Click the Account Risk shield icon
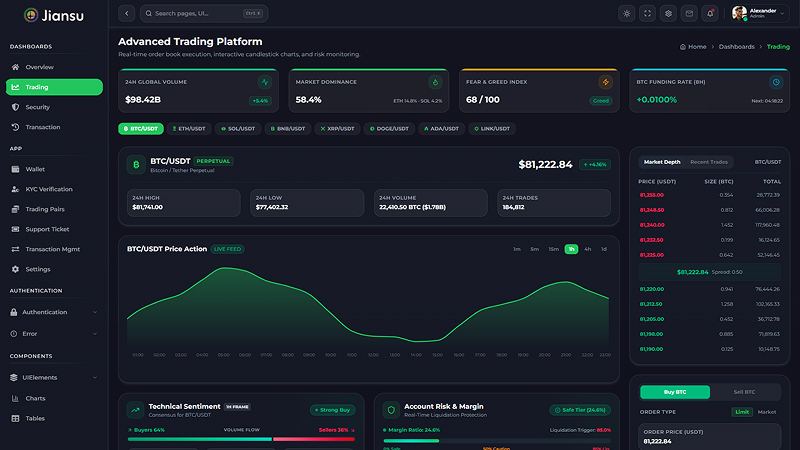Screen dimensions: 800x450 pyautogui.click(x=391, y=410)
